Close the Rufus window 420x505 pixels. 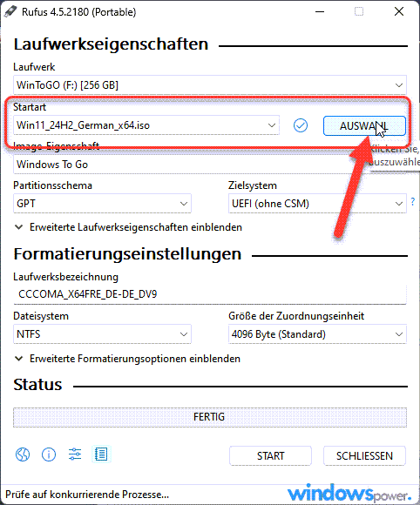[399, 12]
